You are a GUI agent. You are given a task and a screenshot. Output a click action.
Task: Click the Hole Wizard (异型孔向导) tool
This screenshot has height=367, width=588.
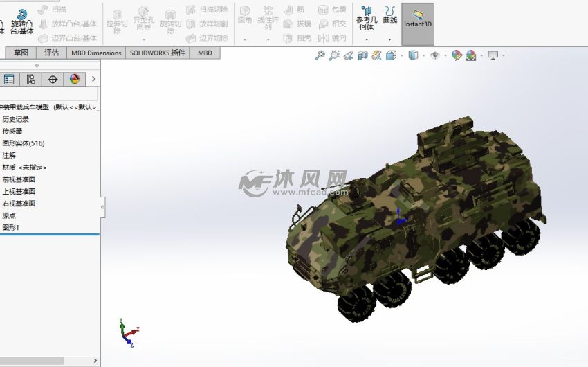tap(144, 19)
